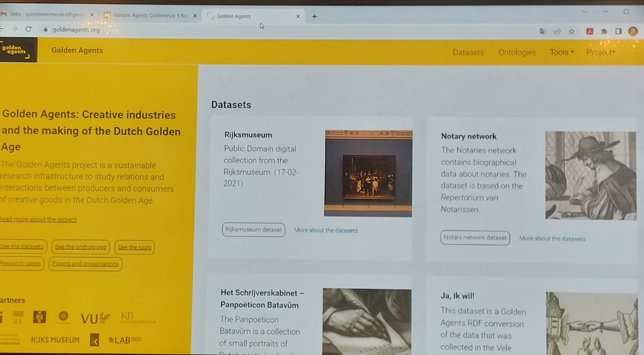Screen dimensions: 644x355
Task: Click More about the datasets under Rijksmuseum
Action: point(326,230)
